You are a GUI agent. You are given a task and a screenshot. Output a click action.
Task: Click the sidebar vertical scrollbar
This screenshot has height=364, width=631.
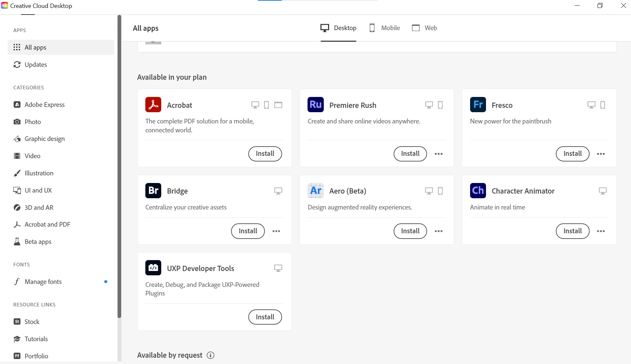(119, 166)
